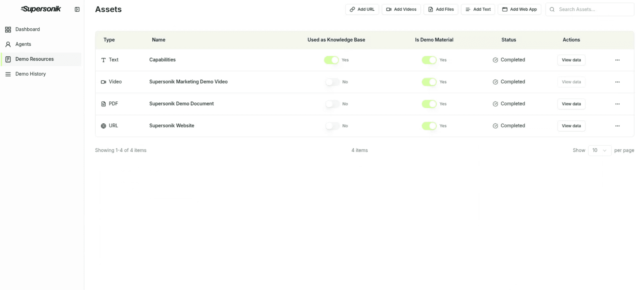The image size is (644, 290).
Task: Click the Assets page title
Action: 108,9
